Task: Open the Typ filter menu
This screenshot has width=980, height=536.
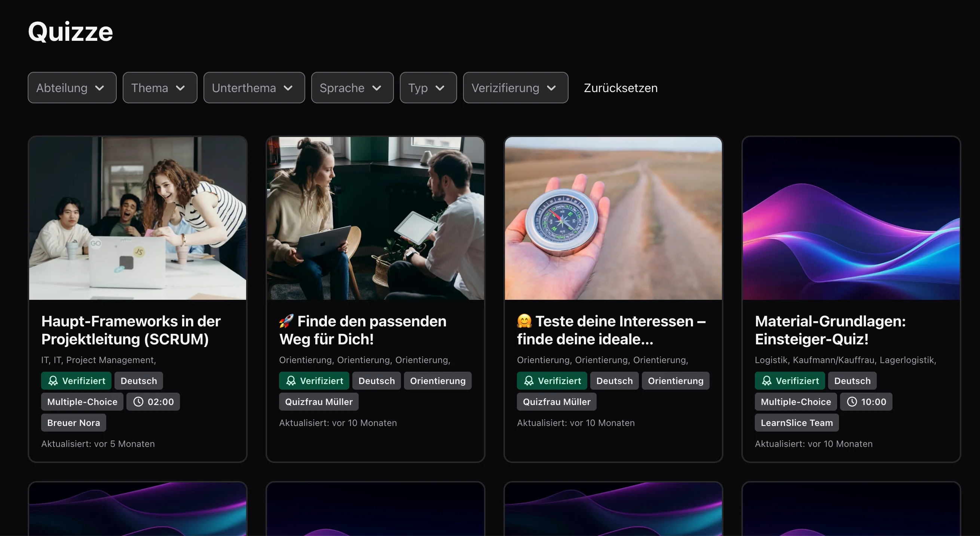Action: 428,88
